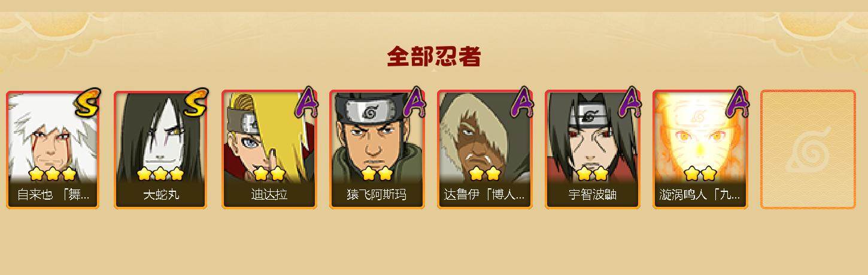The width and height of the screenshot is (868, 275).
Task: Click the 猿飞阿斯玛 name label
Action: (x=377, y=195)
